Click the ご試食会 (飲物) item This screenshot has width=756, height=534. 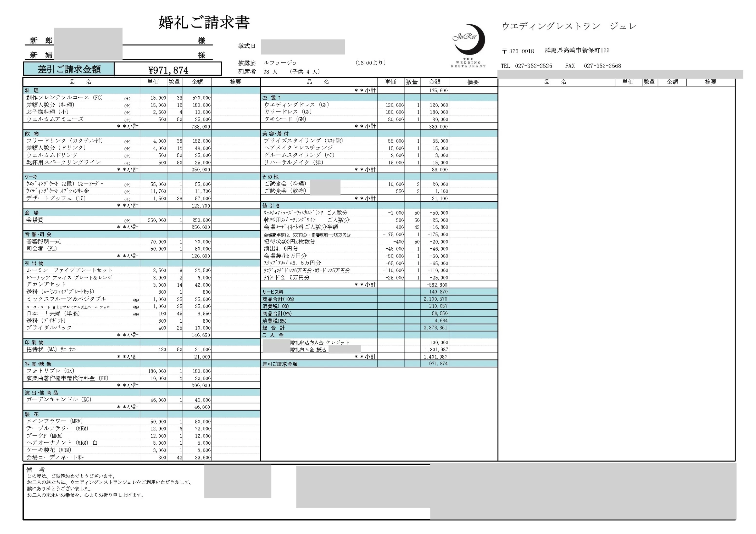coord(285,191)
